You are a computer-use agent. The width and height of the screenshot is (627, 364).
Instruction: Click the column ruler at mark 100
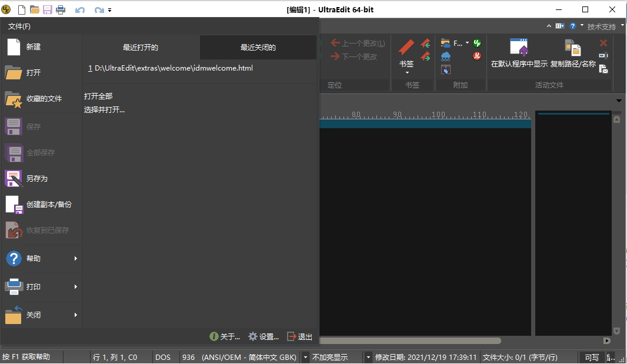coord(438,115)
